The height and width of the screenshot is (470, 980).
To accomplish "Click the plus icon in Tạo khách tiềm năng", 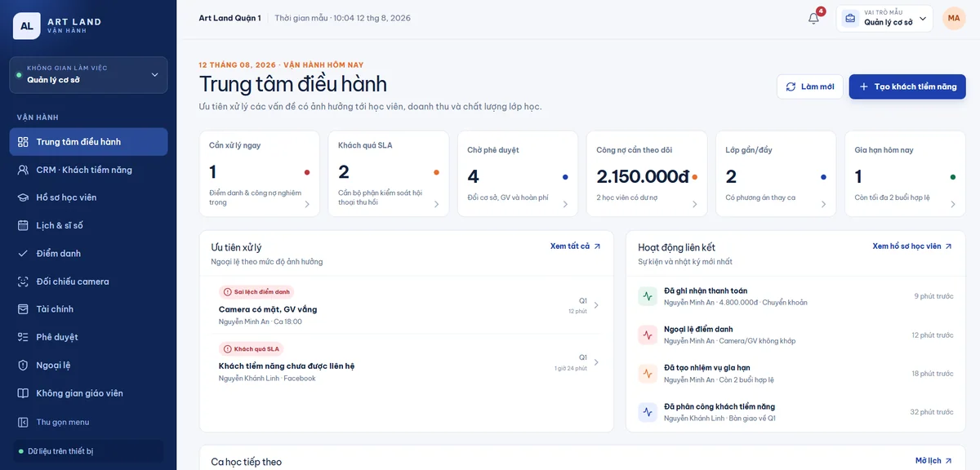I will (x=863, y=86).
